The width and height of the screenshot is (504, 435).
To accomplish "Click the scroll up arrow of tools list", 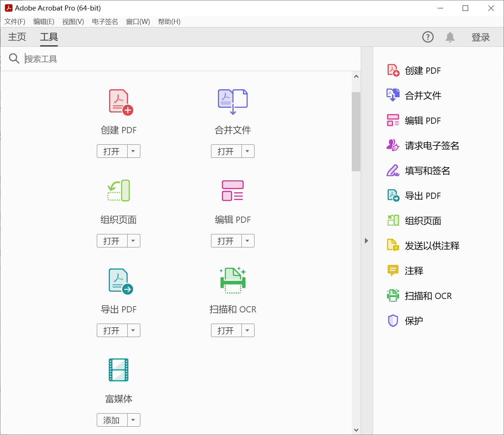I will click(x=356, y=76).
